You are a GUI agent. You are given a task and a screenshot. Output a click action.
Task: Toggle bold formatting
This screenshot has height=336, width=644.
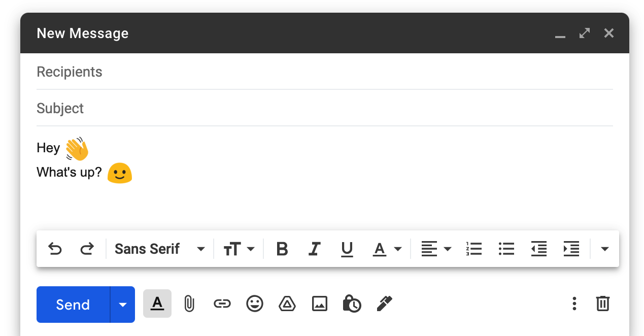click(x=282, y=249)
